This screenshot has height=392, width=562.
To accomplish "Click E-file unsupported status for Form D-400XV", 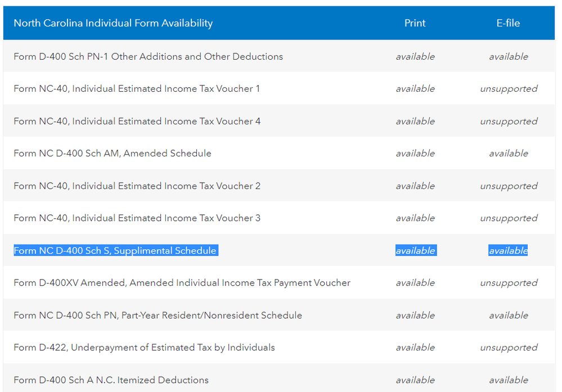I will point(509,283).
